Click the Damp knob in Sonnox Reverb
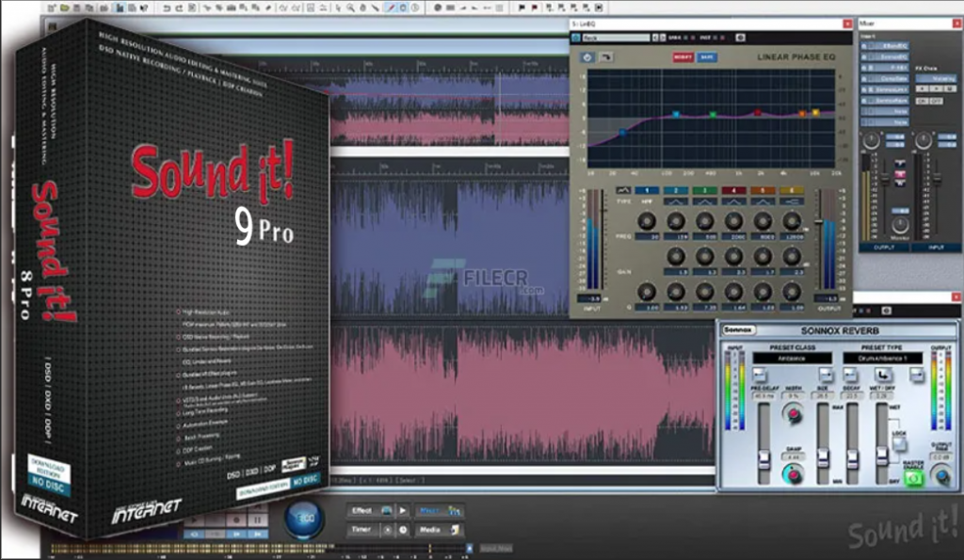This screenshot has width=964, height=560. pyautogui.click(x=793, y=472)
